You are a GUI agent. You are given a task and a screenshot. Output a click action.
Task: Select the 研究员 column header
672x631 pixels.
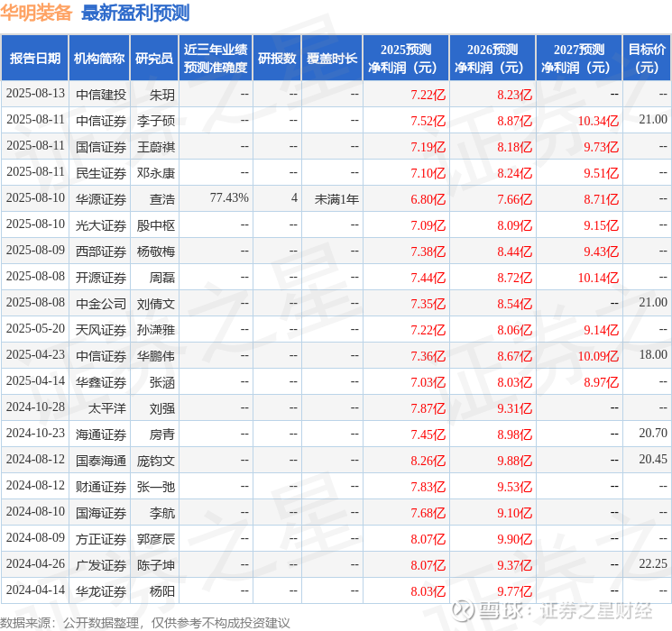[154, 59]
